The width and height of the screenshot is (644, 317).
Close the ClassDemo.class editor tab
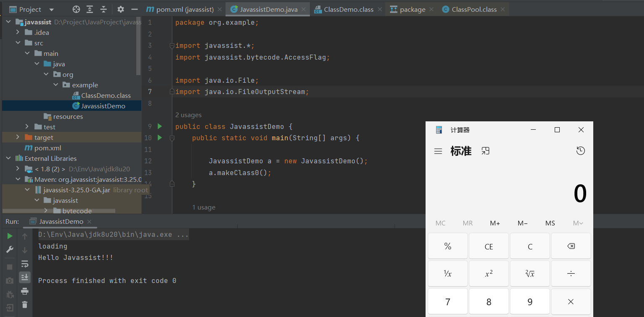click(379, 9)
